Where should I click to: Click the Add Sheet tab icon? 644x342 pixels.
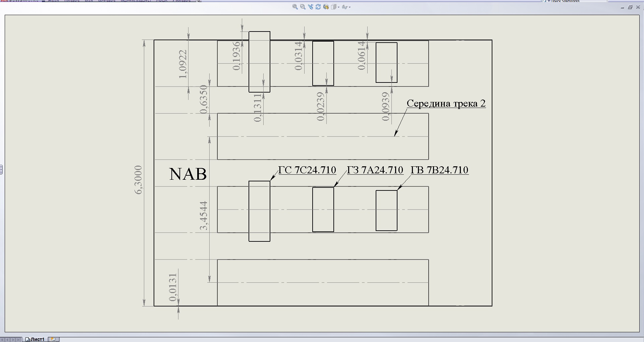coord(53,339)
